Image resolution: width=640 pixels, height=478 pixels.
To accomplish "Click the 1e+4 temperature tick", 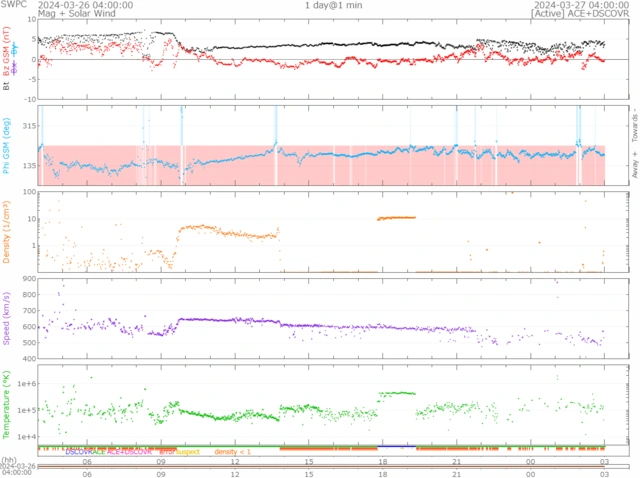I will tap(27, 437).
